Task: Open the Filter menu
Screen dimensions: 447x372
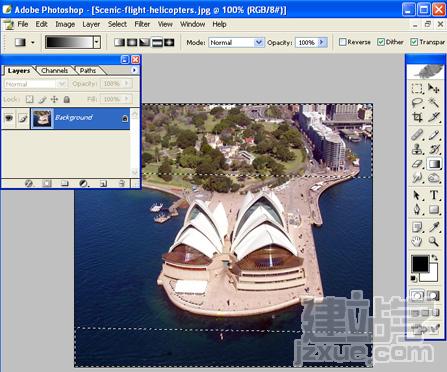Action: [x=142, y=24]
